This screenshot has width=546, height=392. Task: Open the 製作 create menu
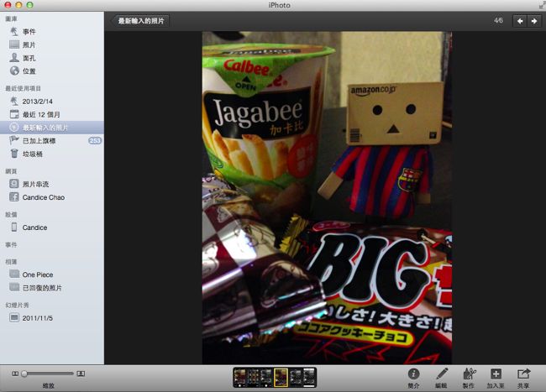click(x=469, y=378)
